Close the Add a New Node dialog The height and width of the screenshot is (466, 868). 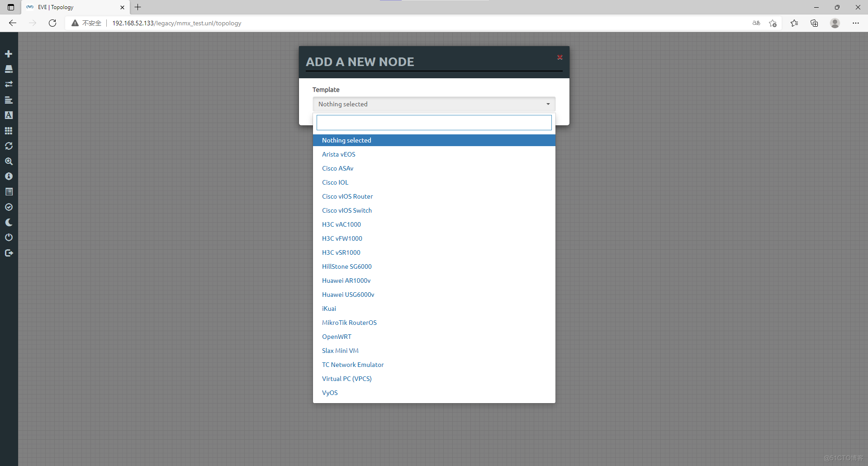(560, 57)
